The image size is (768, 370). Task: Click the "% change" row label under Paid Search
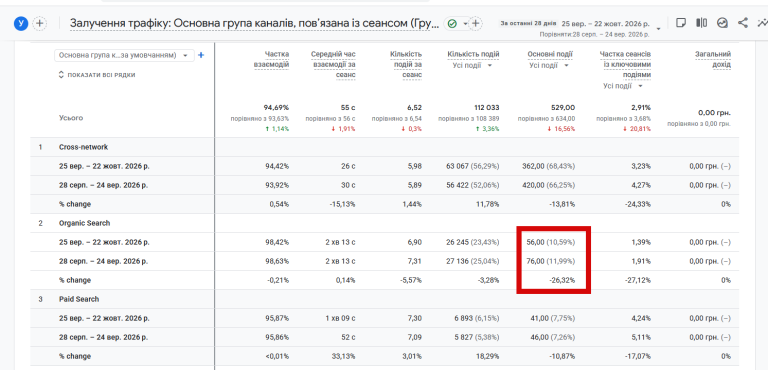pyautogui.click(x=74, y=356)
